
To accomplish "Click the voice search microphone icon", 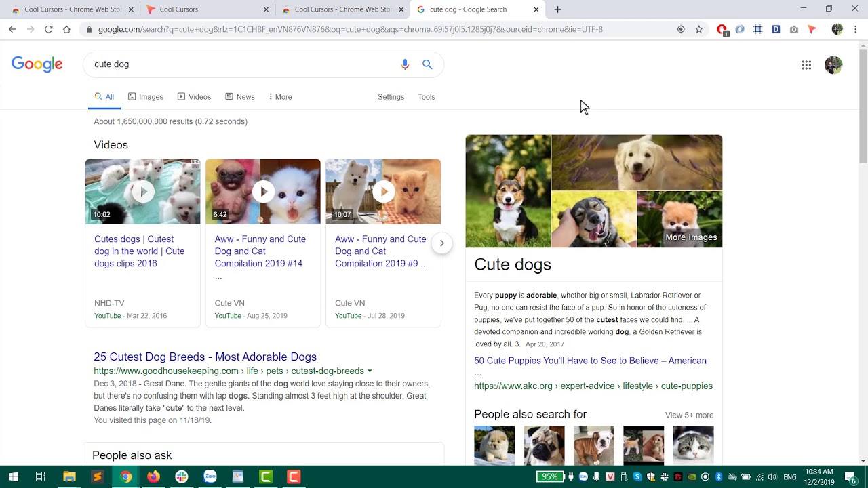I will point(405,64).
